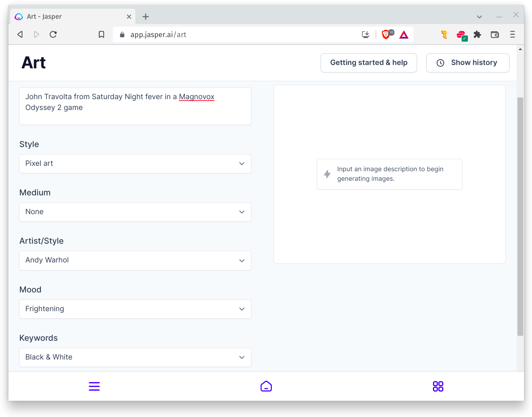Click the 'Input an image description' placeholder message
The width and height of the screenshot is (532, 417).
point(390,174)
